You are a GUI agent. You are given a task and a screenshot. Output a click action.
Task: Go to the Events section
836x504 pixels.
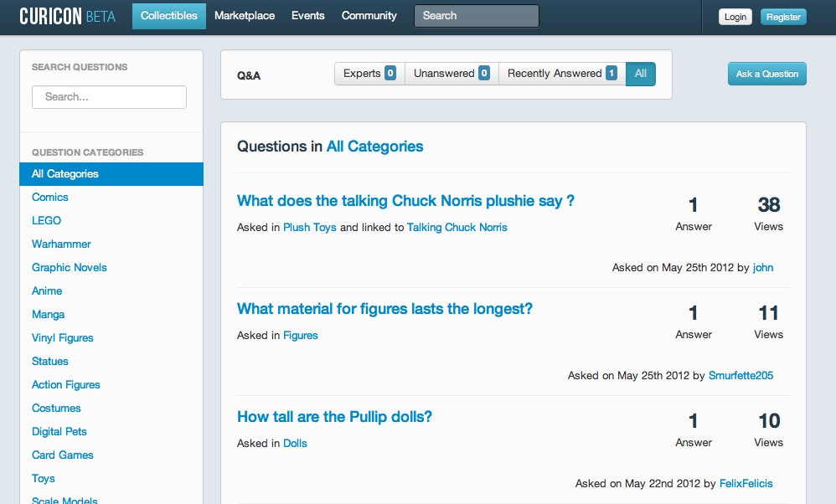pyautogui.click(x=308, y=16)
